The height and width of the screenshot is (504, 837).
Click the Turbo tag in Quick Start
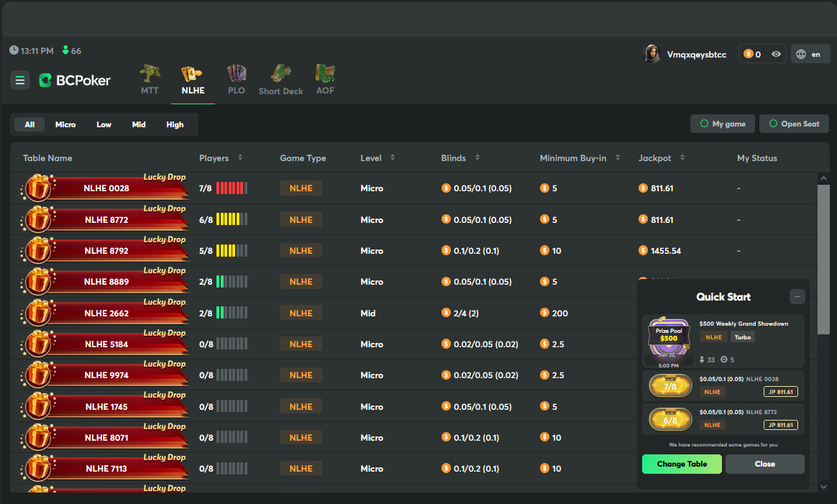pyautogui.click(x=743, y=337)
